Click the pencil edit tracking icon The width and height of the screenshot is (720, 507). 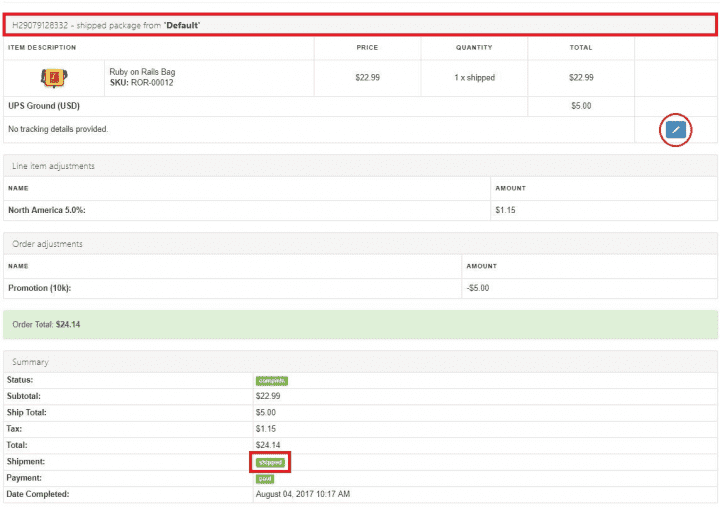[676, 129]
